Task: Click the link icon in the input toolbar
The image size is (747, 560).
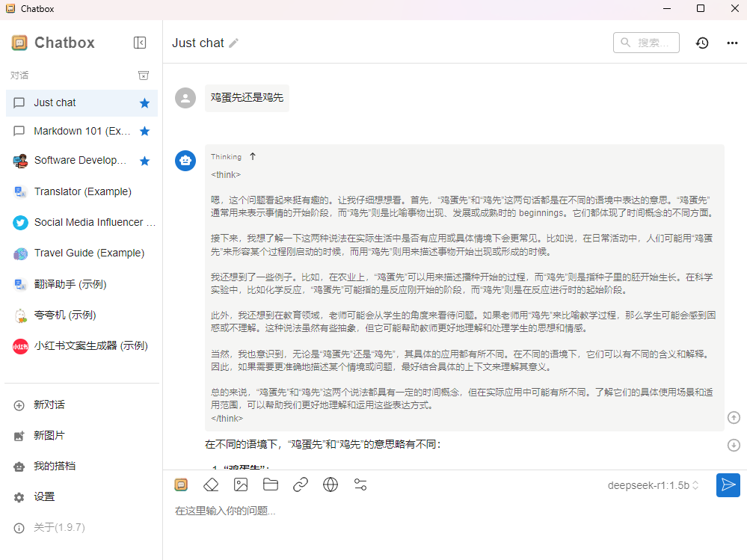Action: (301, 484)
